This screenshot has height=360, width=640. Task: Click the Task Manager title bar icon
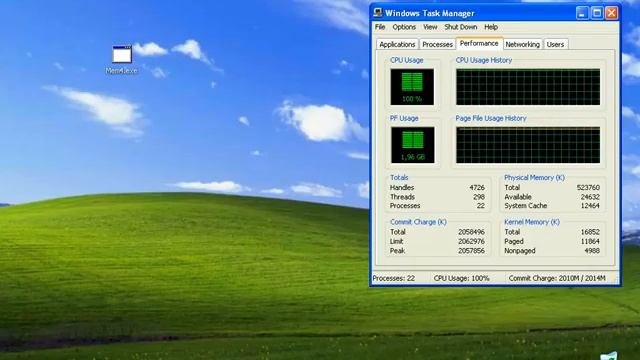[x=378, y=13]
